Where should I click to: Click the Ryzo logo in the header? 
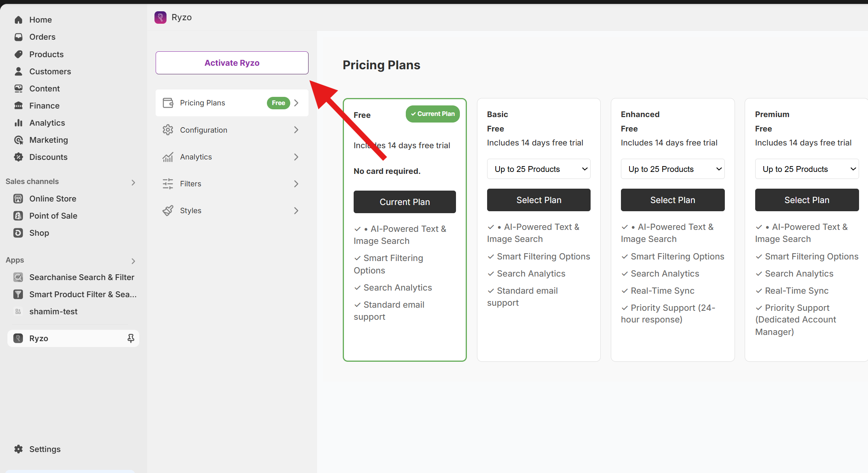tap(160, 18)
